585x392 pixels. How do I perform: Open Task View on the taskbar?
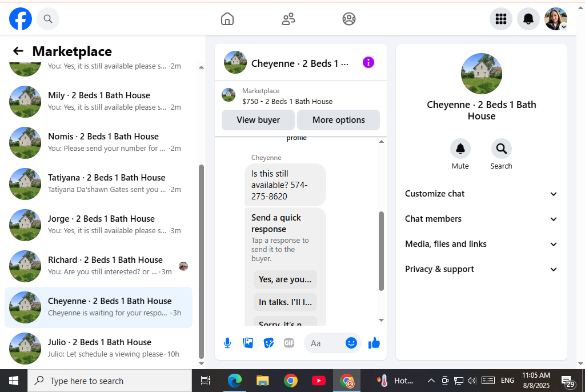coord(206,381)
